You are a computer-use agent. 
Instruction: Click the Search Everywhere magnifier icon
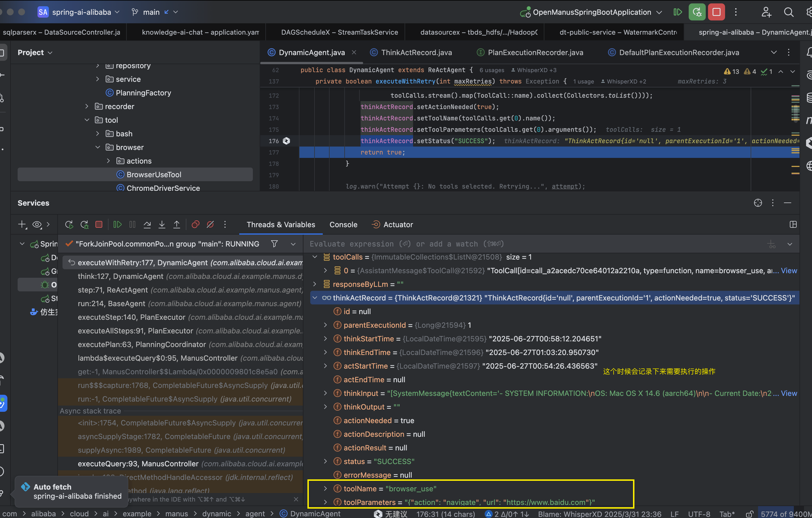pyautogui.click(x=788, y=12)
